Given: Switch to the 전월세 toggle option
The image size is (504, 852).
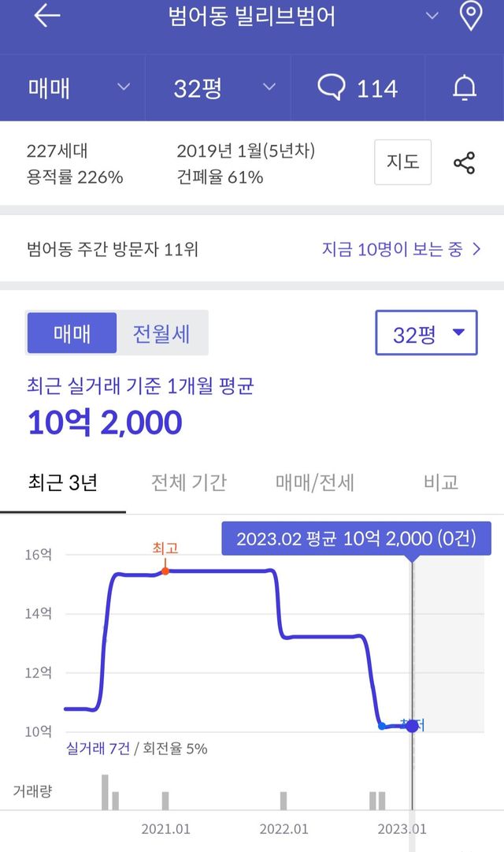Looking at the screenshot, I should 161,333.
